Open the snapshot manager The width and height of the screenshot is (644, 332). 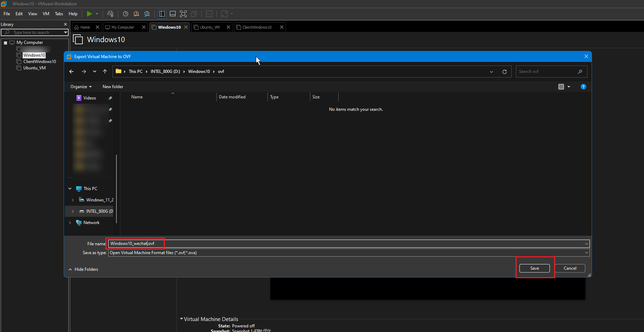(x=147, y=14)
